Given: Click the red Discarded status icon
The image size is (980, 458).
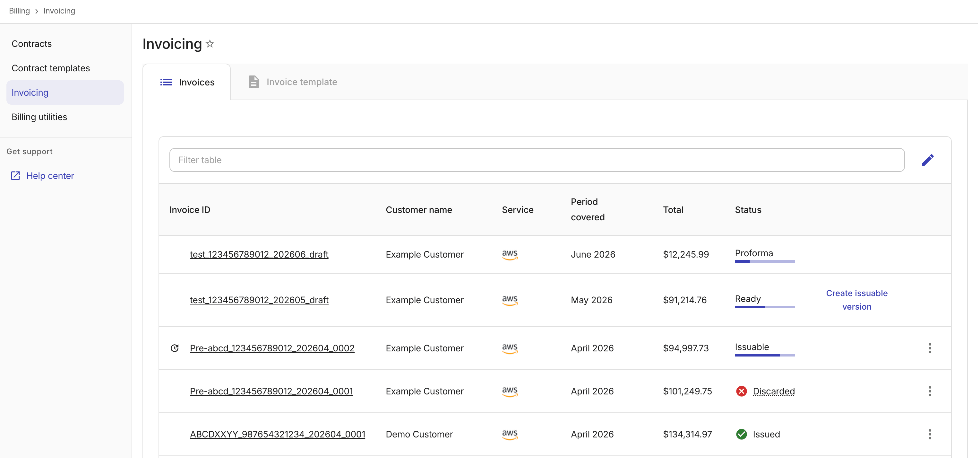Looking at the screenshot, I should [x=741, y=391].
